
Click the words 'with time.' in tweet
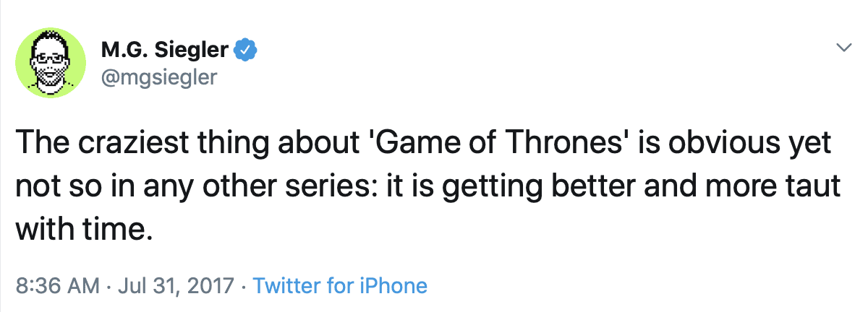coord(84,230)
